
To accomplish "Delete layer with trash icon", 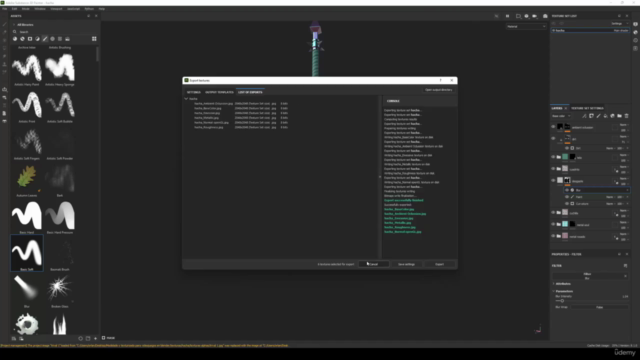I will pyautogui.click(x=627, y=116).
